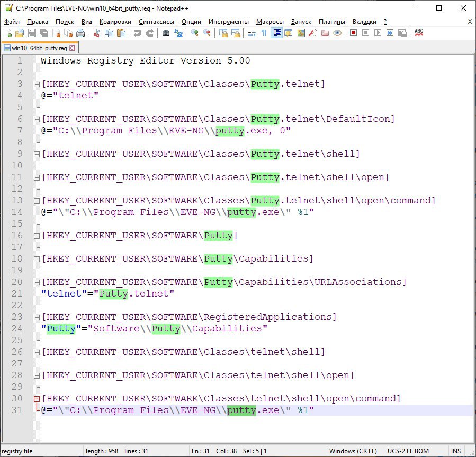The image size is (476, 457).
Task: Open the Function List panel icon
Action: click(x=313, y=33)
